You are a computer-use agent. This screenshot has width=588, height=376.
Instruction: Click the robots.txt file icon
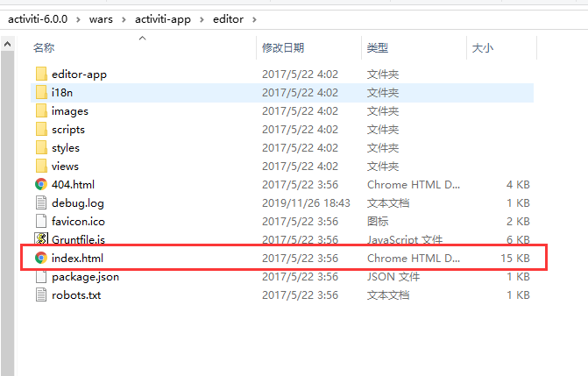pyautogui.click(x=41, y=294)
